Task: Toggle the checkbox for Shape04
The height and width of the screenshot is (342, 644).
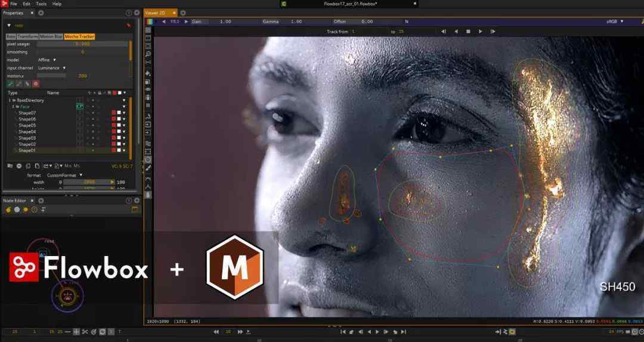Action: [x=79, y=131]
